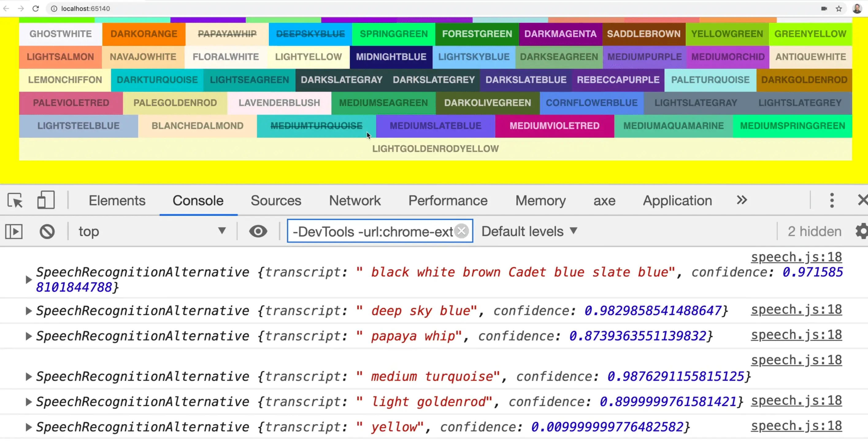Clear the console filter text with X

[x=461, y=231]
